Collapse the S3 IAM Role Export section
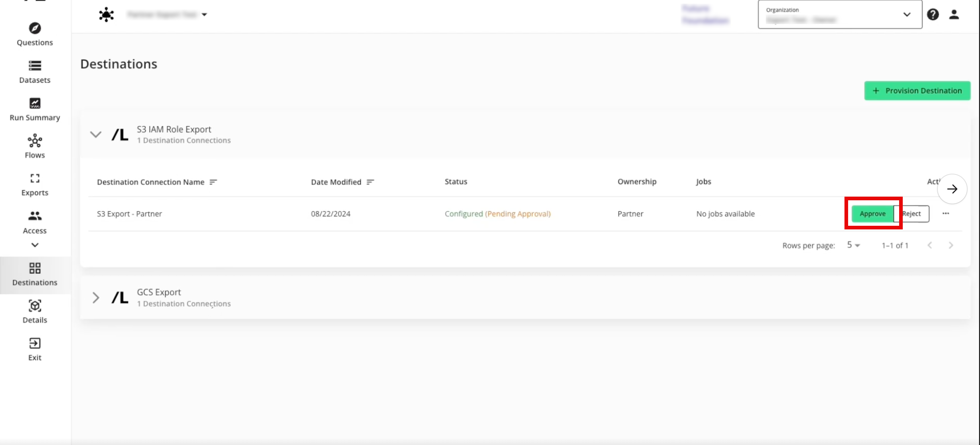Screen dimensions: 980x445 pyautogui.click(x=95, y=135)
